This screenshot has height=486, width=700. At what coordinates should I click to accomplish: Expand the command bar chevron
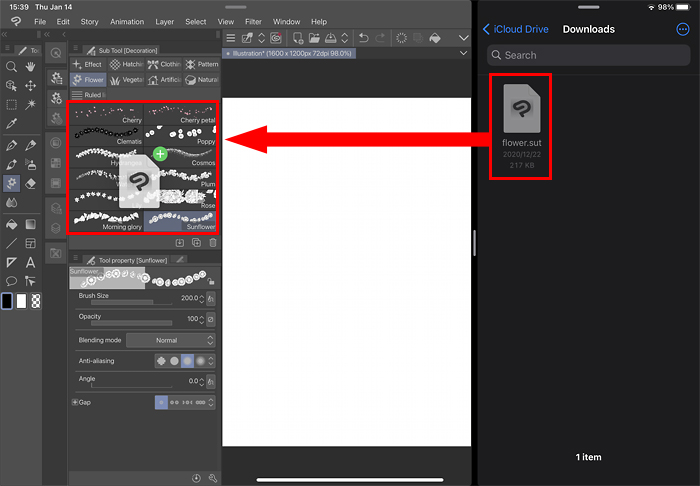[x=463, y=38]
